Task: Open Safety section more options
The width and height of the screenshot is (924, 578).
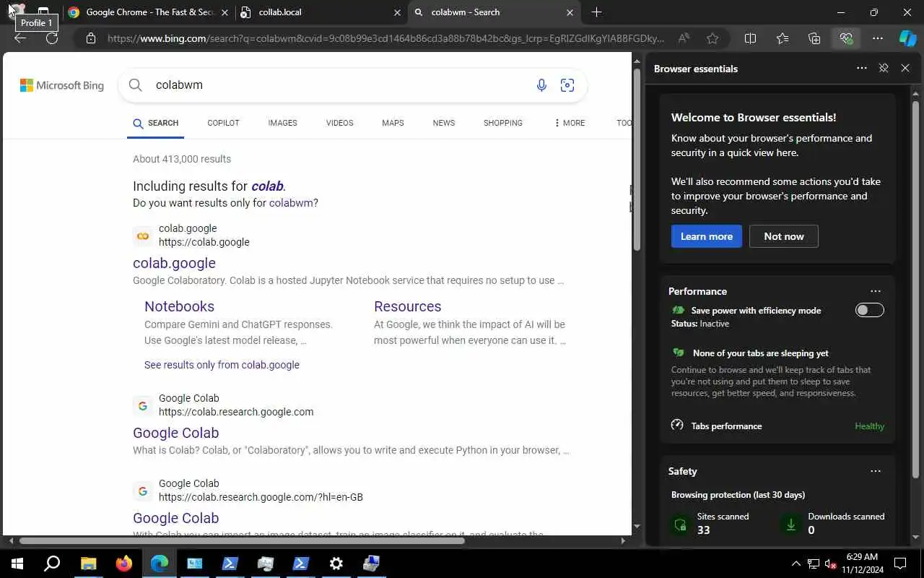Action: (876, 471)
